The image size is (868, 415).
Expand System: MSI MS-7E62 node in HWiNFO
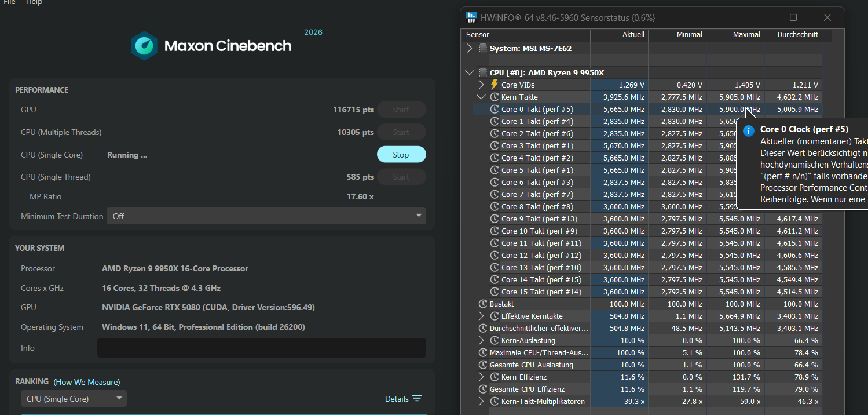coord(470,48)
